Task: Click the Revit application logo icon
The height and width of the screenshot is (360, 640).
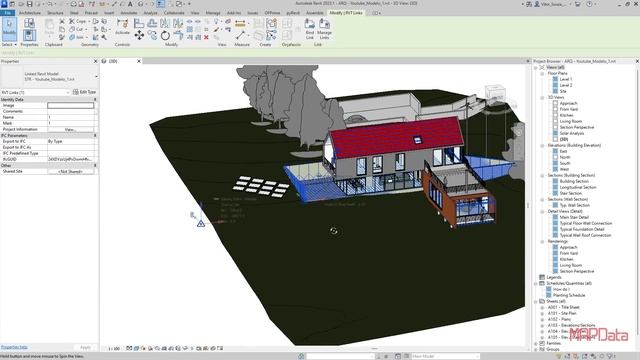Action: [4, 4]
